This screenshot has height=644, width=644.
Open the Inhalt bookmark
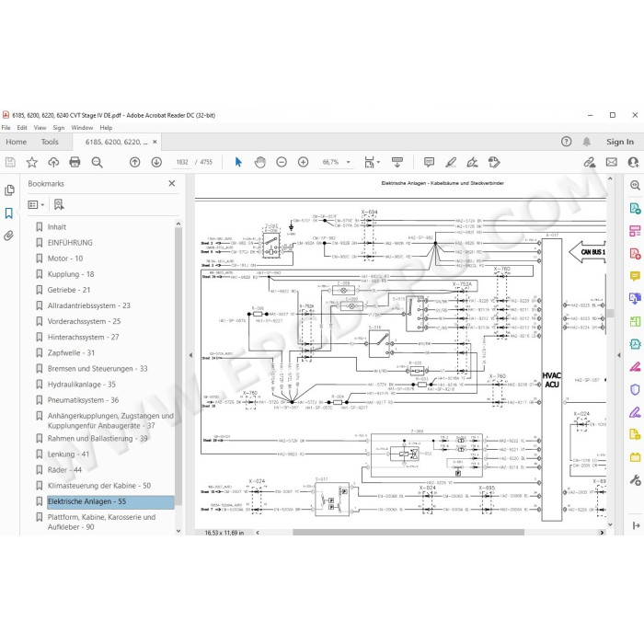click(x=57, y=226)
